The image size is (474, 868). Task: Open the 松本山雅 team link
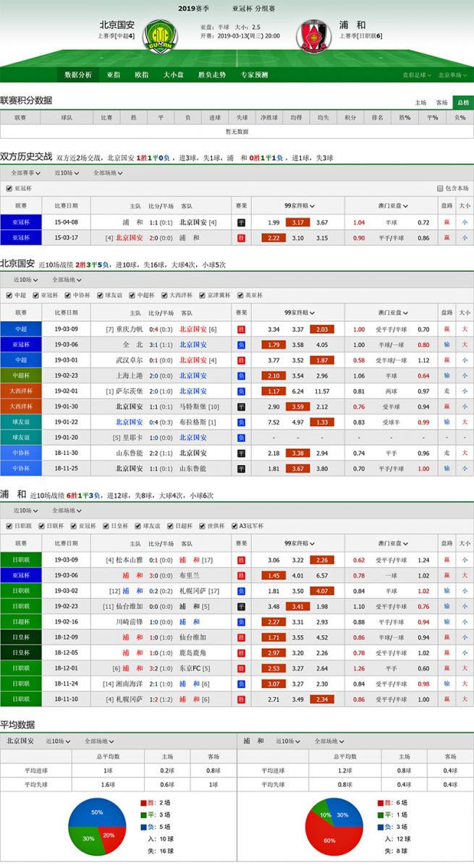(x=130, y=560)
